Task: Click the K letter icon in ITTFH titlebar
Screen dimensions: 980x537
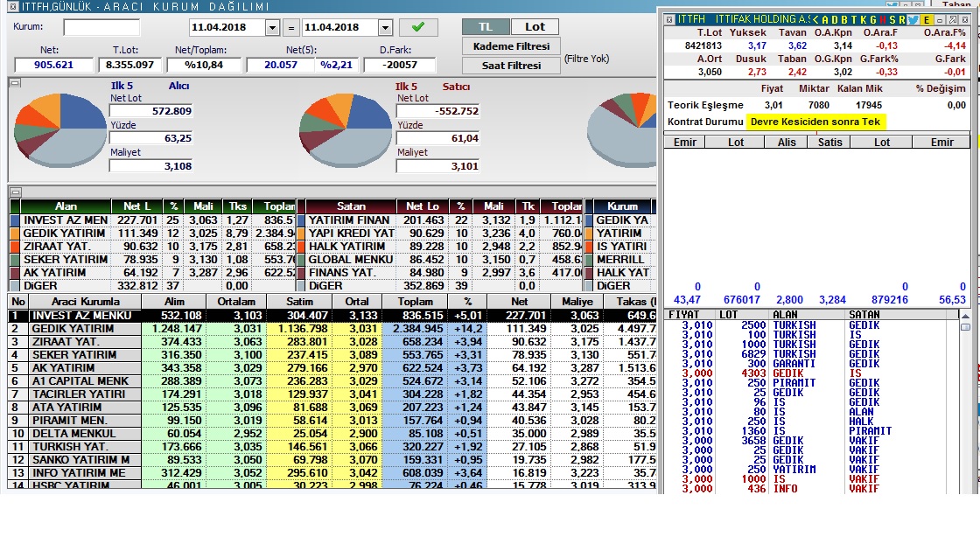Action: tap(863, 20)
